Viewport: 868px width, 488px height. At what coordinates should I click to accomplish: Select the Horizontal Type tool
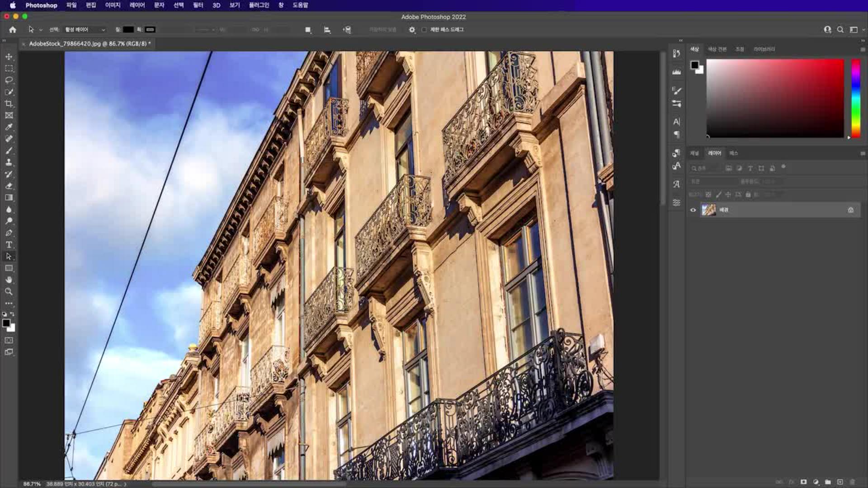coord(9,244)
